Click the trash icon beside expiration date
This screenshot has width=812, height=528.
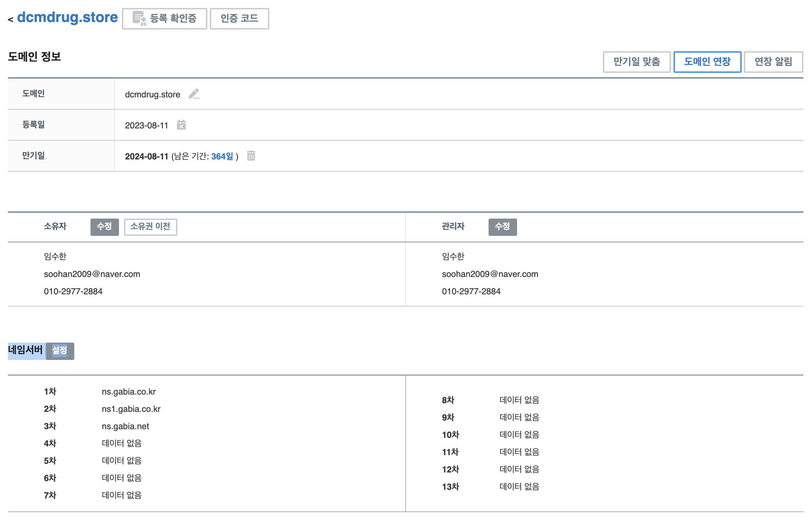tap(251, 156)
